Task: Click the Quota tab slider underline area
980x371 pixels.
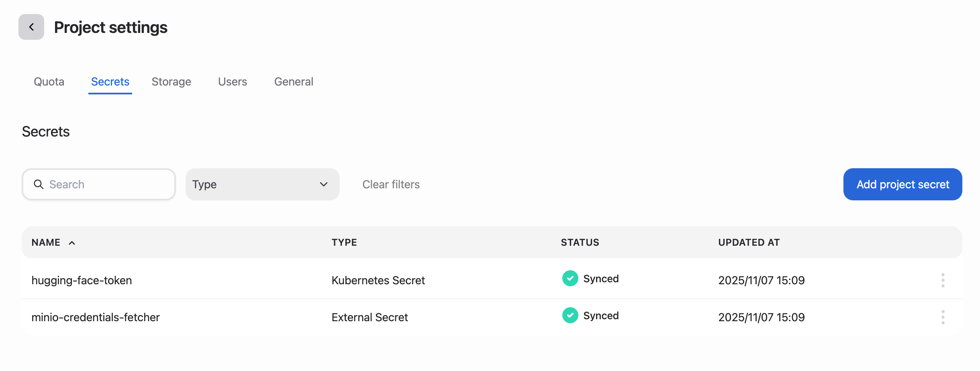Action: click(x=49, y=82)
